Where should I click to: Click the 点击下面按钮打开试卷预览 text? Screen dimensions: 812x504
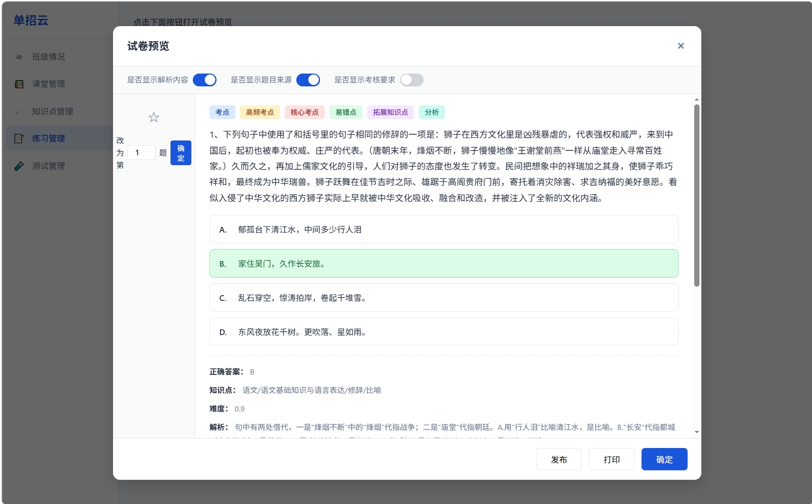[183, 22]
